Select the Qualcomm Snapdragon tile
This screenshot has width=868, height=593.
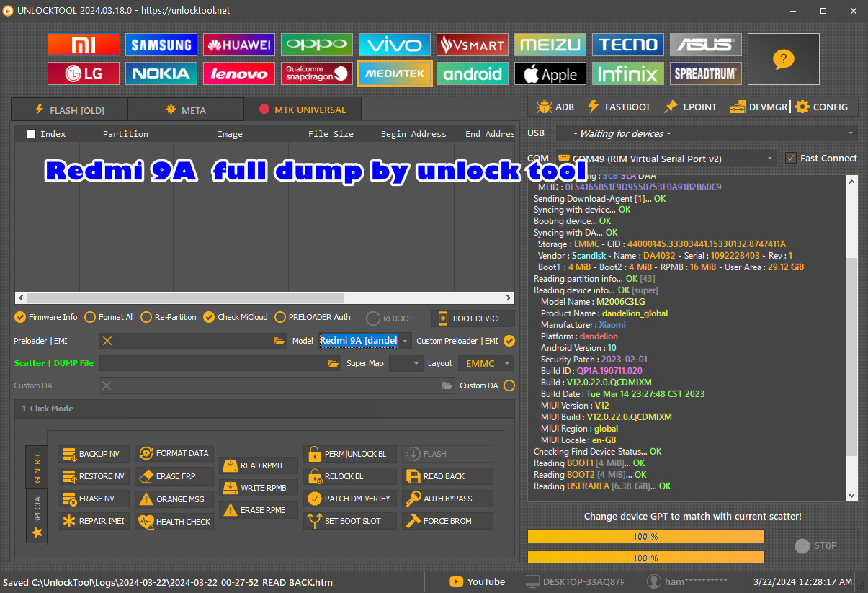tap(317, 73)
